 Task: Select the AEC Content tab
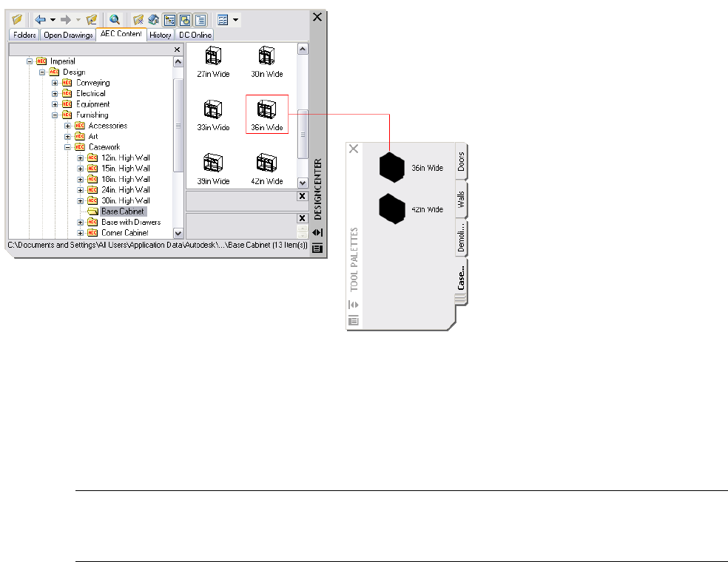point(121,34)
